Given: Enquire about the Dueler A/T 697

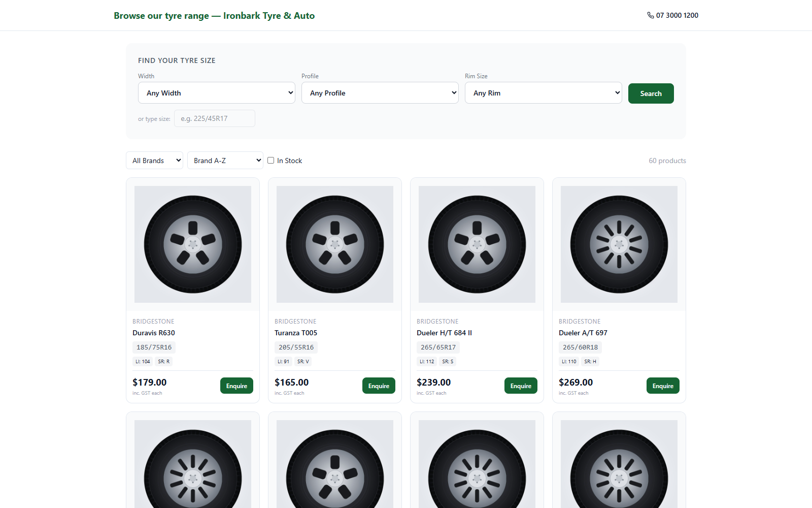Looking at the screenshot, I should coord(663,386).
